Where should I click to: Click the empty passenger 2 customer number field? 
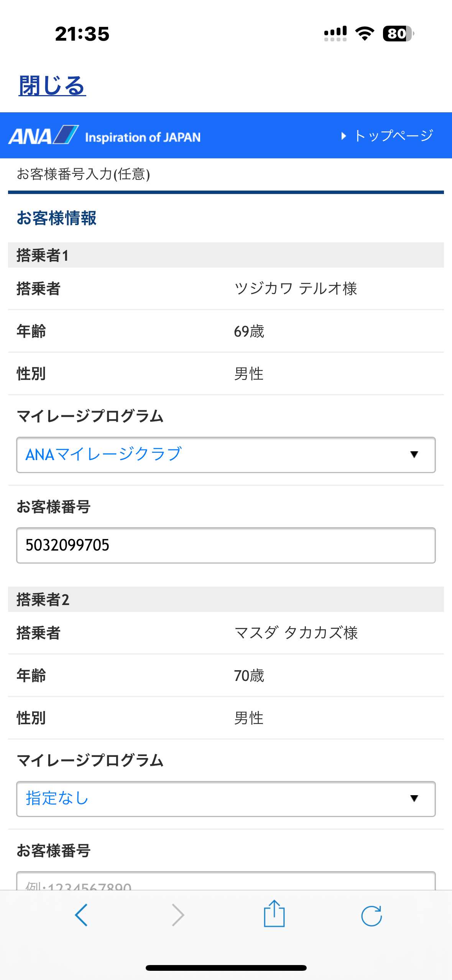click(x=225, y=881)
